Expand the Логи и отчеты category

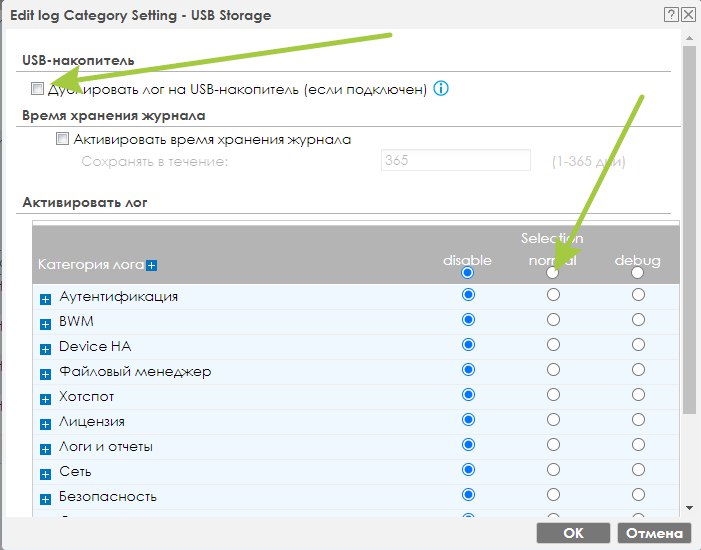(46, 448)
